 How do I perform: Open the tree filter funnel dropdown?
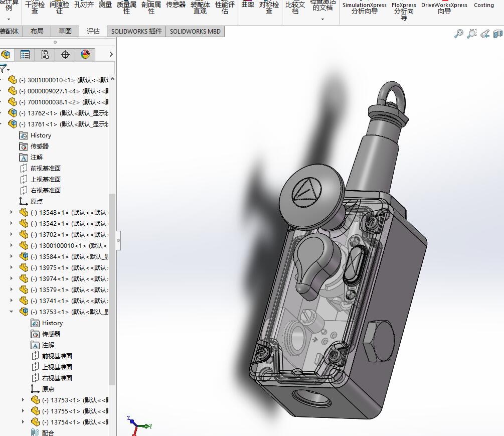[4, 69]
